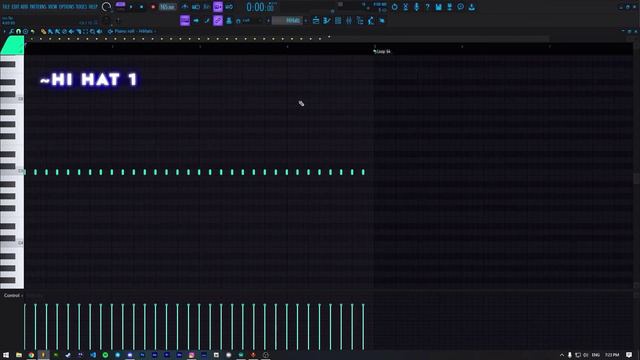Open the Channel rack icon

point(338,20)
